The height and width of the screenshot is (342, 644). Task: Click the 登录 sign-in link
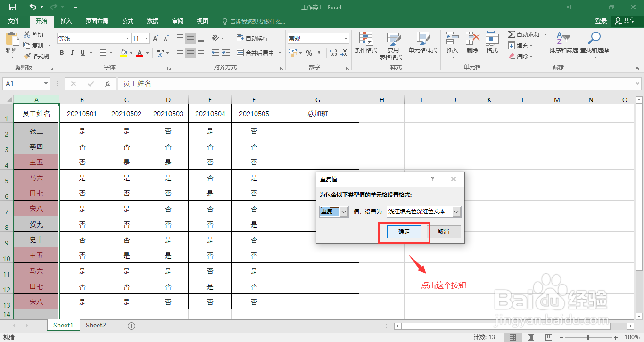point(601,21)
